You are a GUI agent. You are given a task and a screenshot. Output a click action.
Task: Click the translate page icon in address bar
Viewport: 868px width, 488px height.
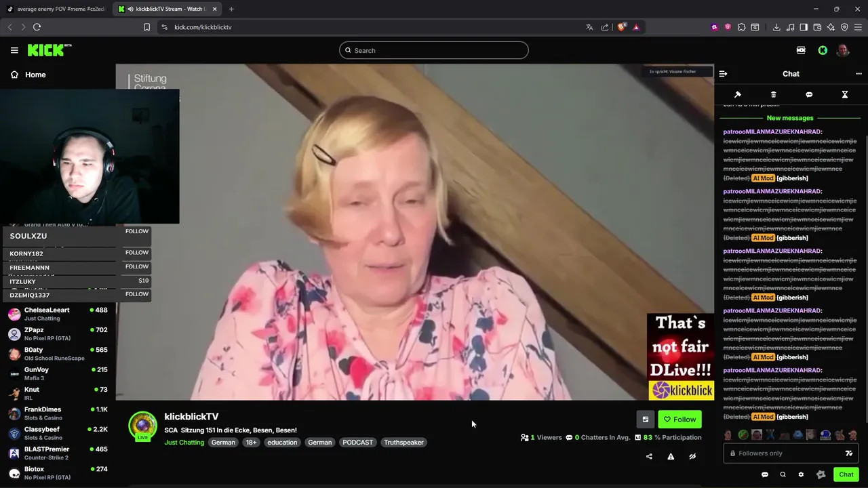(x=589, y=27)
